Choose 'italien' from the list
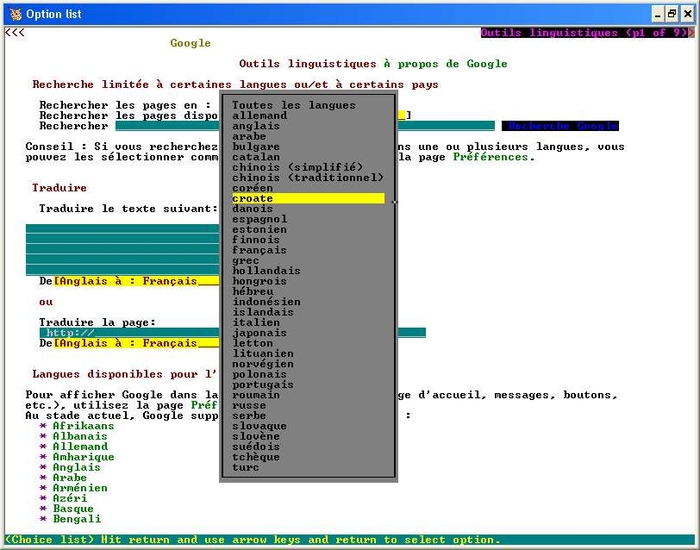Screen dimensions: 700x550 (256, 323)
